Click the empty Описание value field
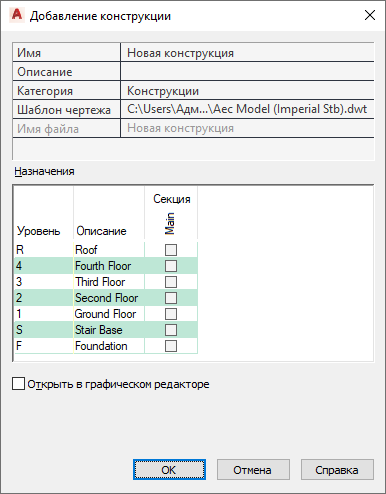This screenshot has height=494, width=386. tap(247, 72)
